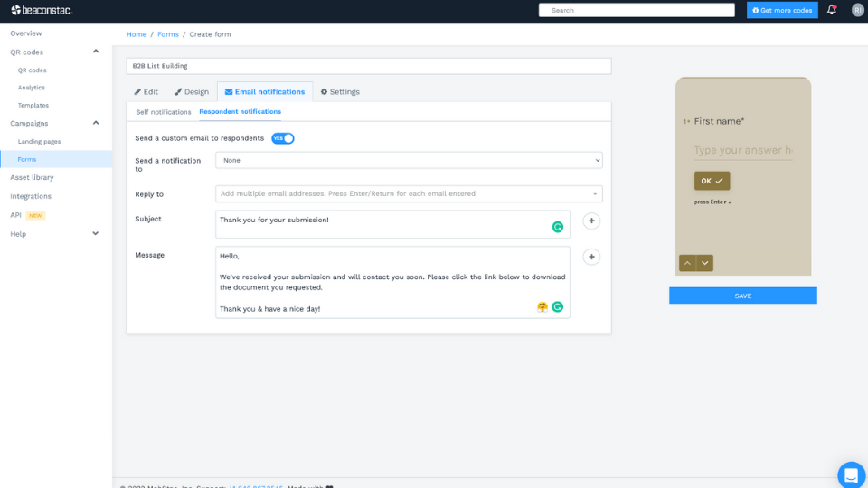
Task: Expand the Help sidebar section
Action: click(x=95, y=233)
